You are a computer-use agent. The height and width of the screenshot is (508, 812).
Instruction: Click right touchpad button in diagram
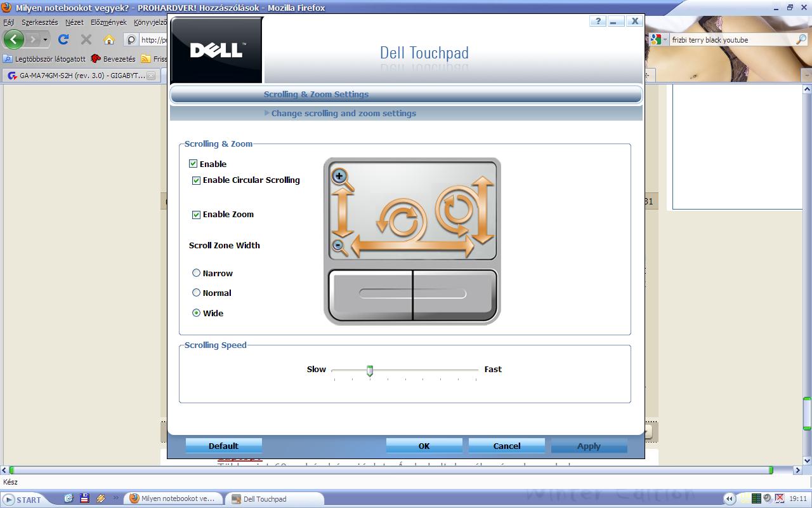tap(455, 295)
